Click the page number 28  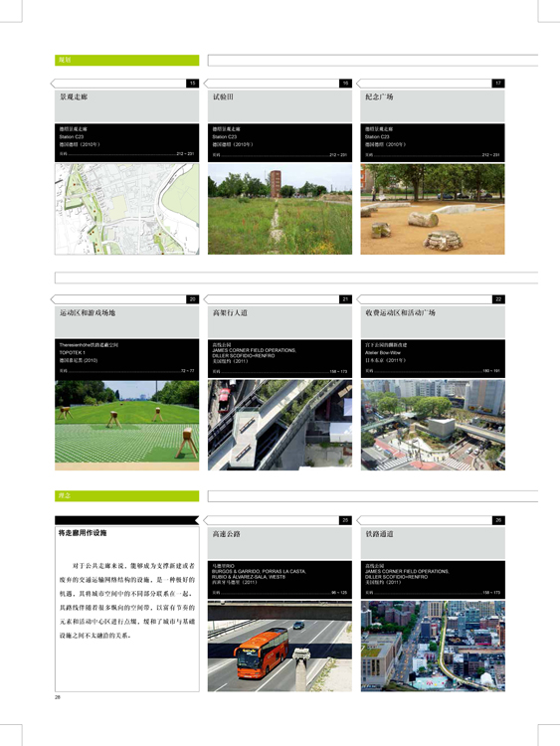58,697
